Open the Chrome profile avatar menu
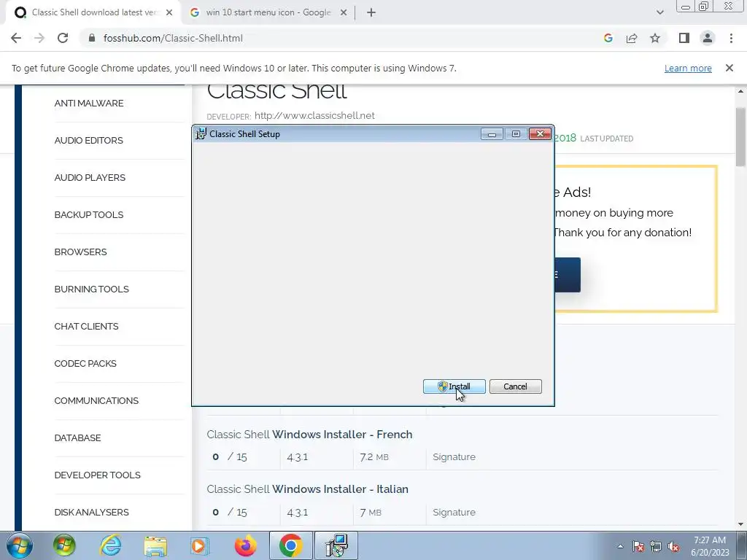The width and height of the screenshot is (747, 560). [x=708, y=38]
